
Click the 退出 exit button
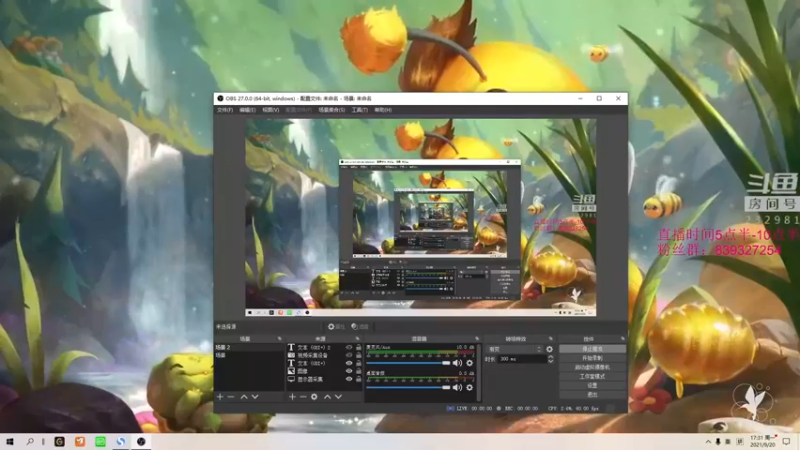(592, 395)
